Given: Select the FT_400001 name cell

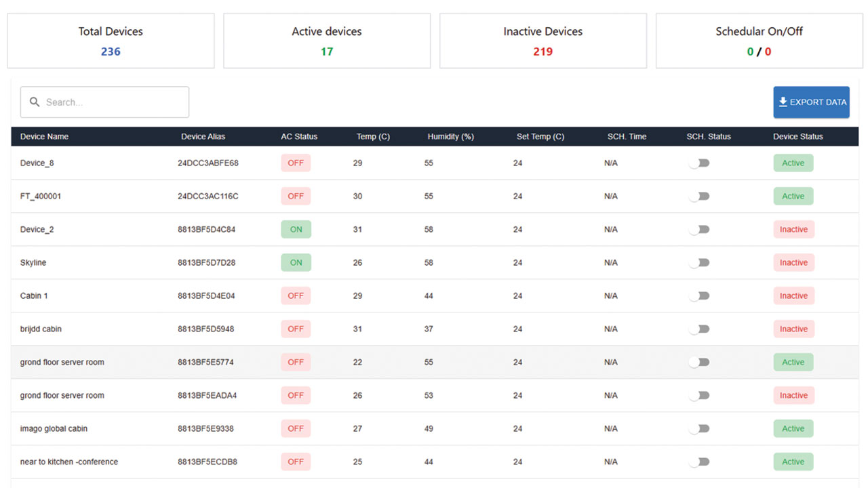Looking at the screenshot, I should tap(41, 197).
